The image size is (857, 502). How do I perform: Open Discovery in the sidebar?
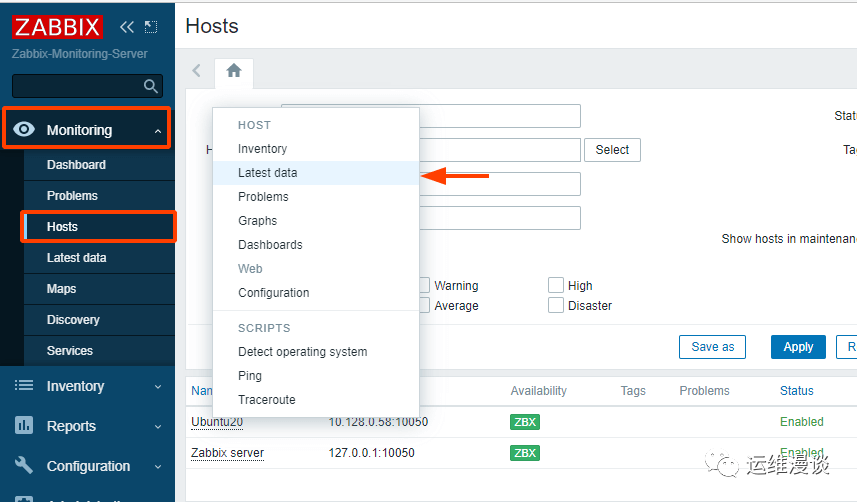click(x=99, y=319)
